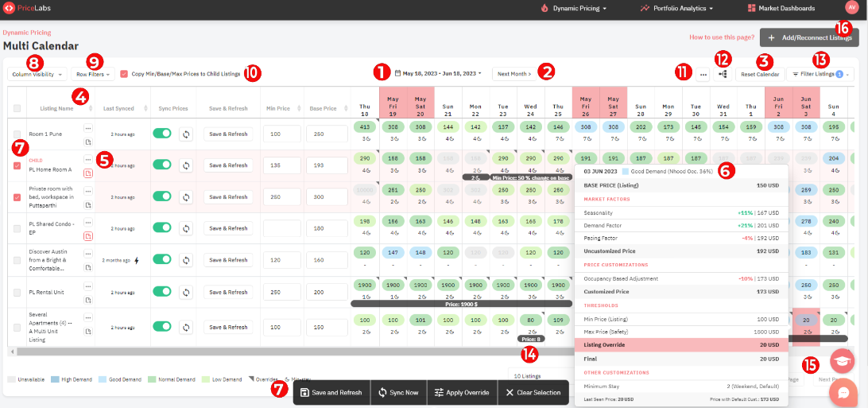Toggle Sync Prices switch for PL Rental Unit
Image resolution: width=868 pixels, height=408 pixels.
[162, 291]
